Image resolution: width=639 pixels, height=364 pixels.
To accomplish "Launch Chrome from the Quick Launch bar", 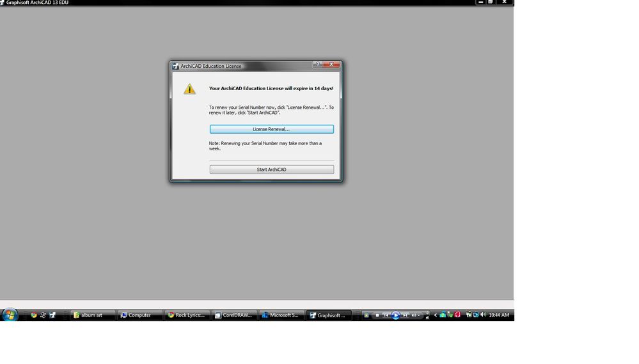I will 34,315.
